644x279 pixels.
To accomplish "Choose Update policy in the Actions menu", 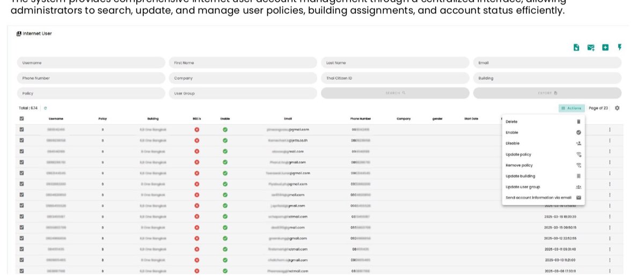I will coord(543,155).
